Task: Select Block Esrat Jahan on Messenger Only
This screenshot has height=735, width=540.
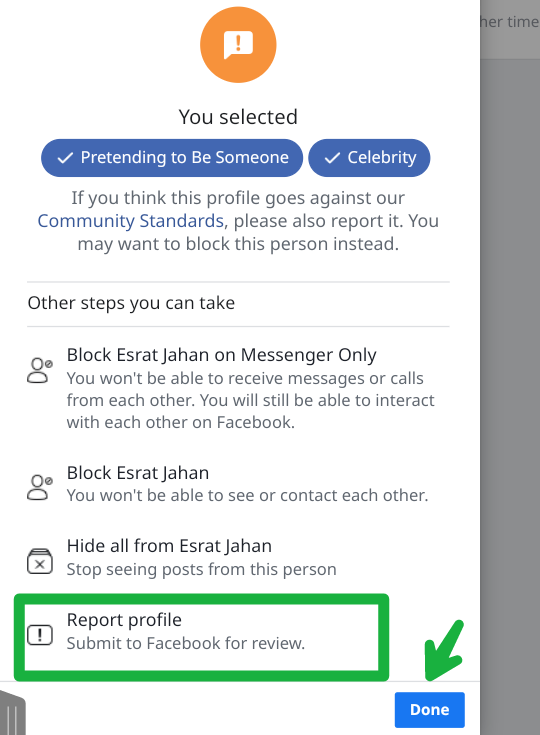Action: tap(238, 389)
